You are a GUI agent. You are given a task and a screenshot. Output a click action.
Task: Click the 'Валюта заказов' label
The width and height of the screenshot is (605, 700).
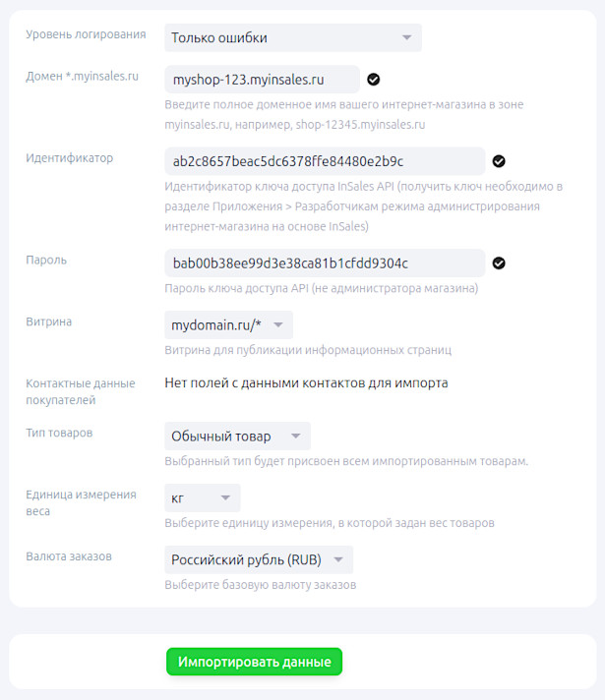click(69, 556)
